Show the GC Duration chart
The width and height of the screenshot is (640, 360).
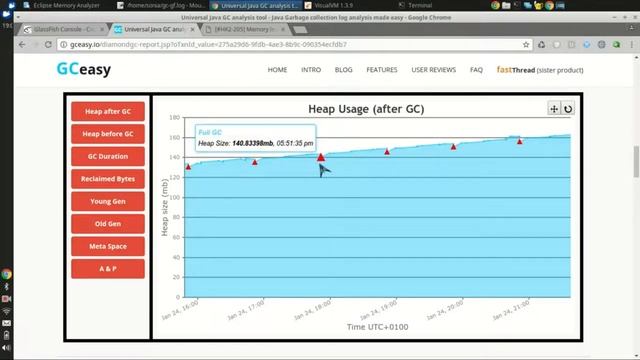tap(108, 156)
